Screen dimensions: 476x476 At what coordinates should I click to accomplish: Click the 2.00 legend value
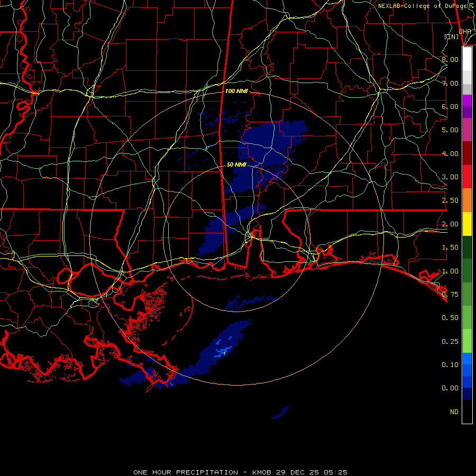(x=450, y=224)
